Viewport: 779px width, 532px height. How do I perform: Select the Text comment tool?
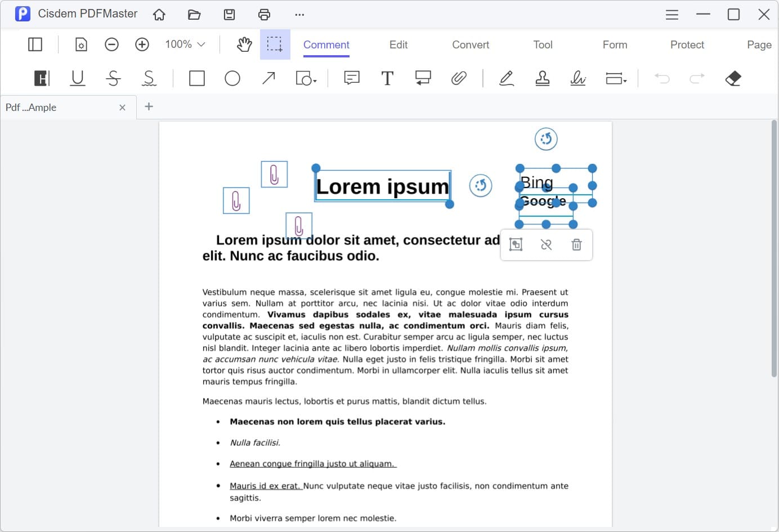tap(387, 78)
